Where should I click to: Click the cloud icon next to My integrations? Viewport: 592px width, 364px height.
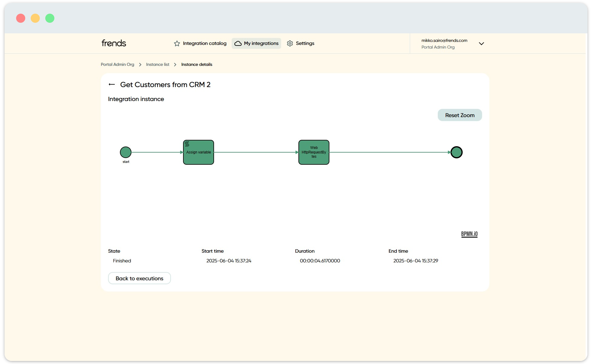coord(238,43)
